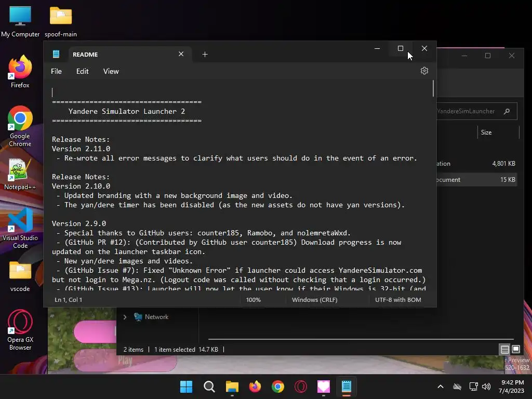
Task: Open taskbar Search
Action: pos(209,387)
